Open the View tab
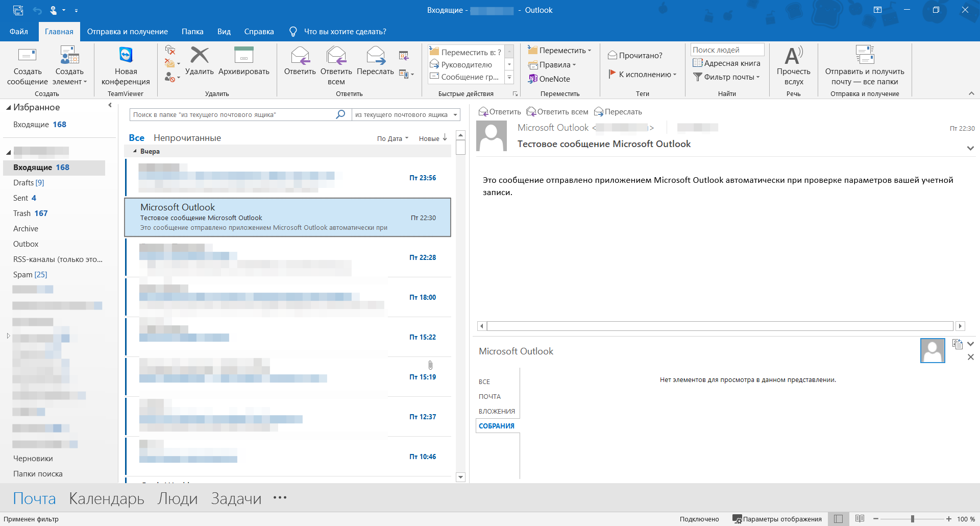Viewport: 980px width, 526px height. click(x=224, y=31)
